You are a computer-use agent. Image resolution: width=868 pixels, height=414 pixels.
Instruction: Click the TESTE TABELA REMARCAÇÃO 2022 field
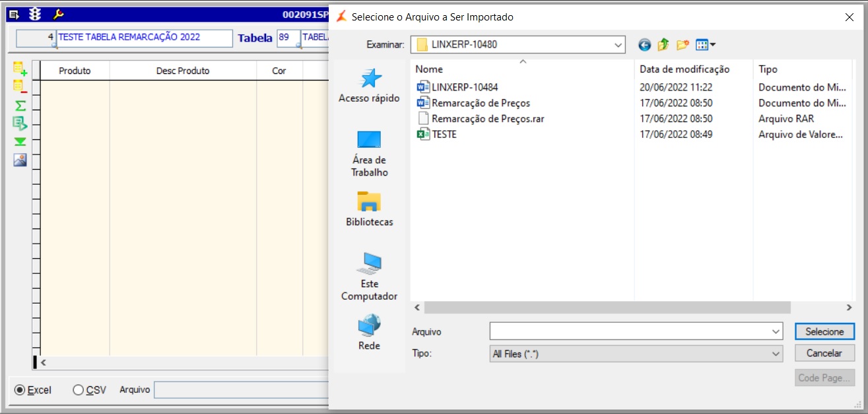point(145,38)
